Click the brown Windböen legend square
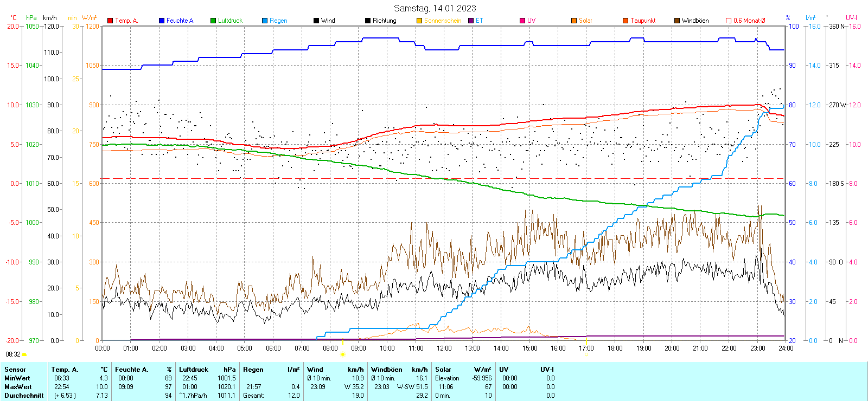Viewport: 868px width, 401px height. (x=677, y=21)
